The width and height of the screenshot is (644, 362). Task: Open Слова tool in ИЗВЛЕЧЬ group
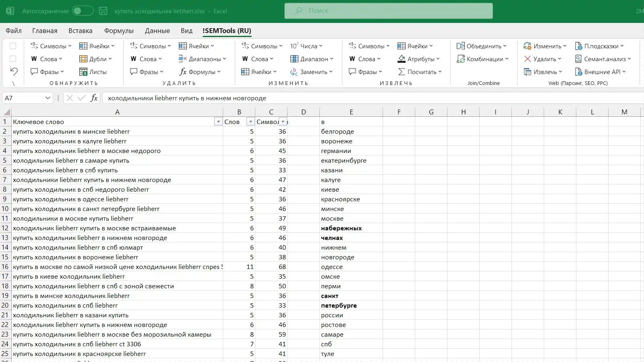pyautogui.click(x=364, y=59)
